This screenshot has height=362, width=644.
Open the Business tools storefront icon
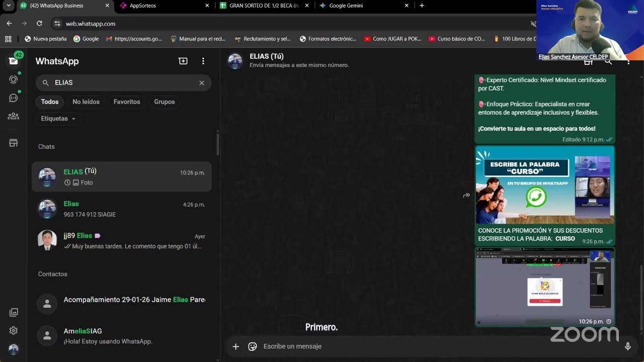(14, 143)
